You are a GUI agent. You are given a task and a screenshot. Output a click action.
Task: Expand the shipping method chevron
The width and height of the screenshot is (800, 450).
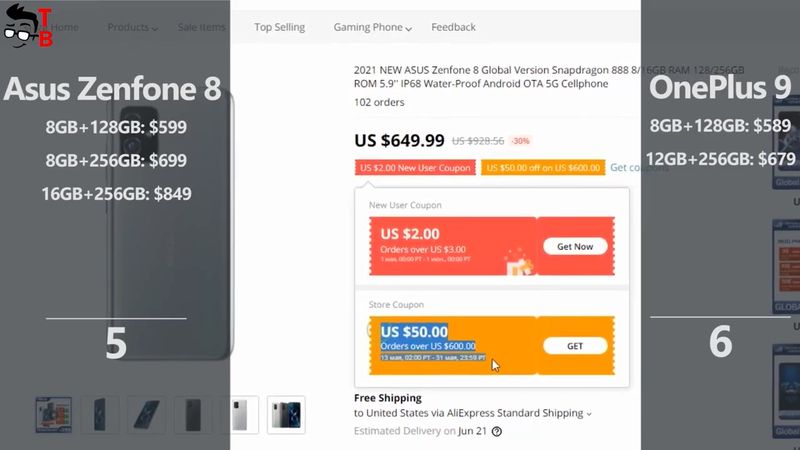589,414
